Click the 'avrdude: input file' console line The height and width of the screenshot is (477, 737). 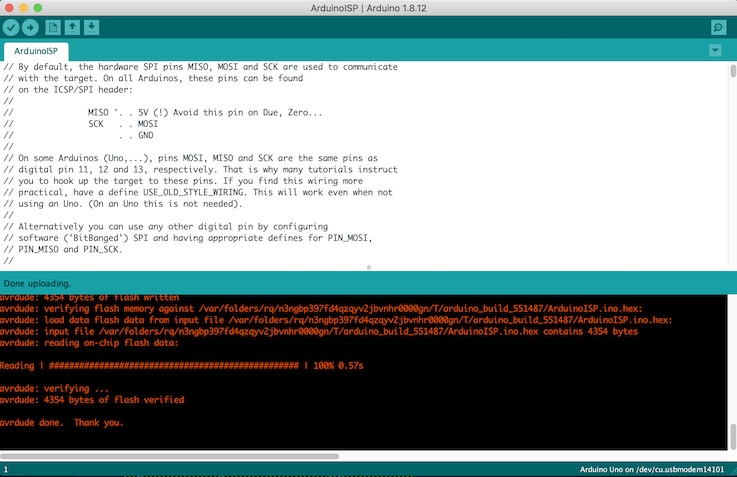pyautogui.click(x=319, y=331)
